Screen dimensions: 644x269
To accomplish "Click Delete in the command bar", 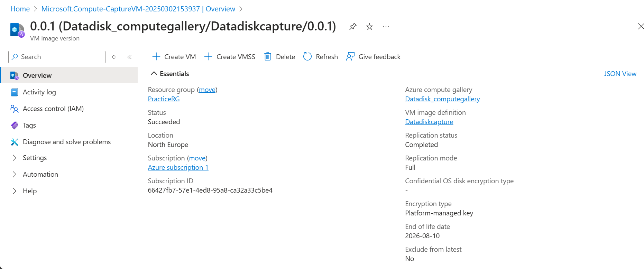I will coord(285,57).
